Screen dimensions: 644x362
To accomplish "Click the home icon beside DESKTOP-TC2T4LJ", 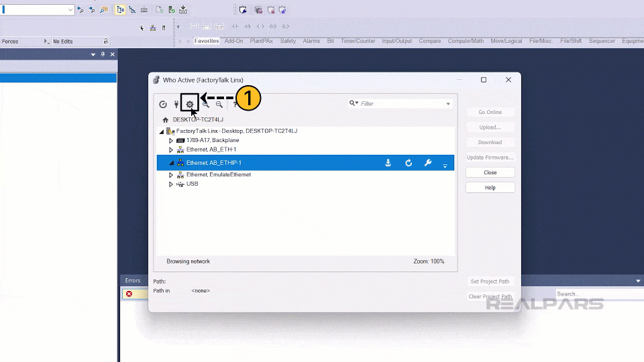I will pos(165,120).
